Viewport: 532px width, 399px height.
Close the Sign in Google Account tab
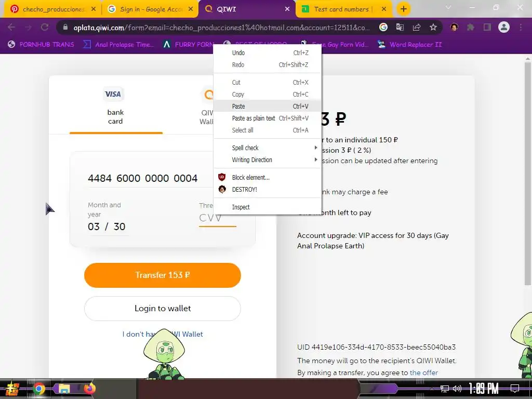point(191,9)
